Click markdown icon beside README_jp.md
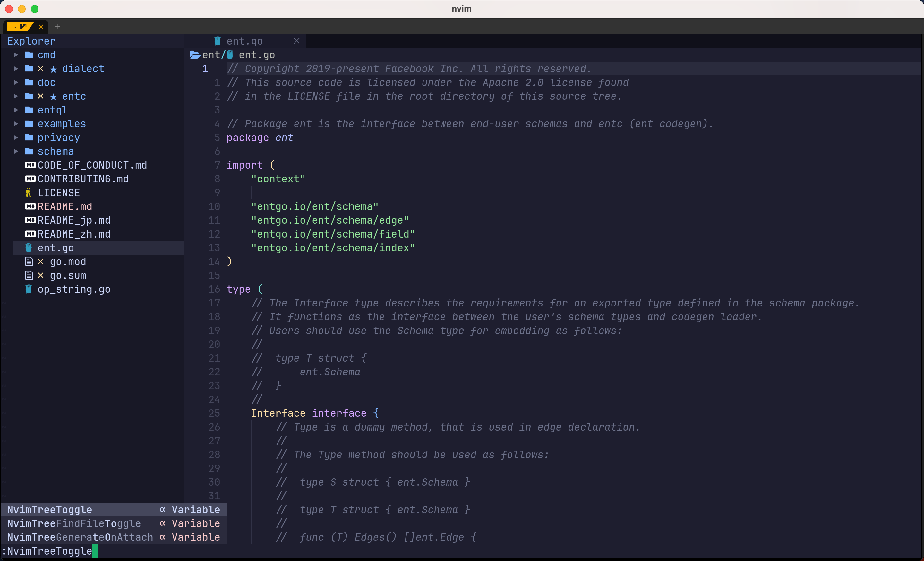Image resolution: width=924 pixels, height=561 pixels. tap(30, 220)
